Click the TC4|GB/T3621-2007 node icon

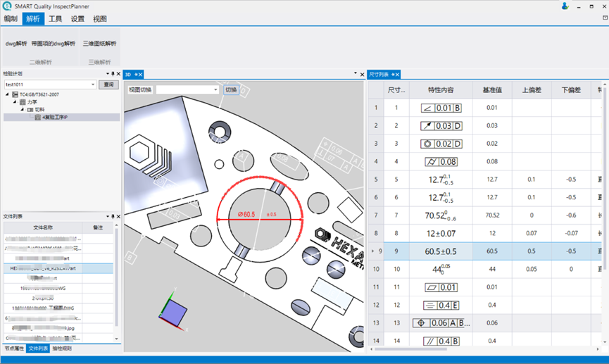(x=15, y=94)
